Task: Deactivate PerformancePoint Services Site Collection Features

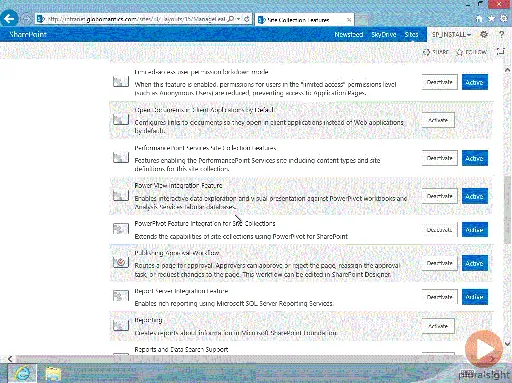Action: pos(439,158)
